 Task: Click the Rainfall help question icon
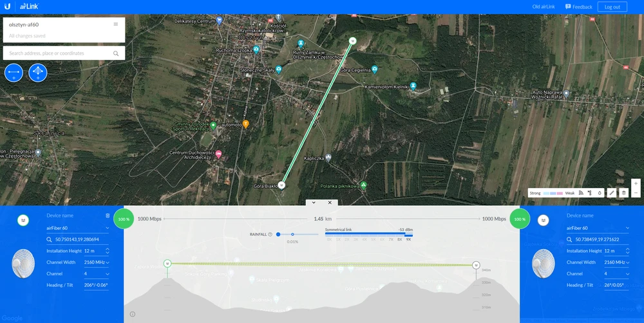click(270, 234)
